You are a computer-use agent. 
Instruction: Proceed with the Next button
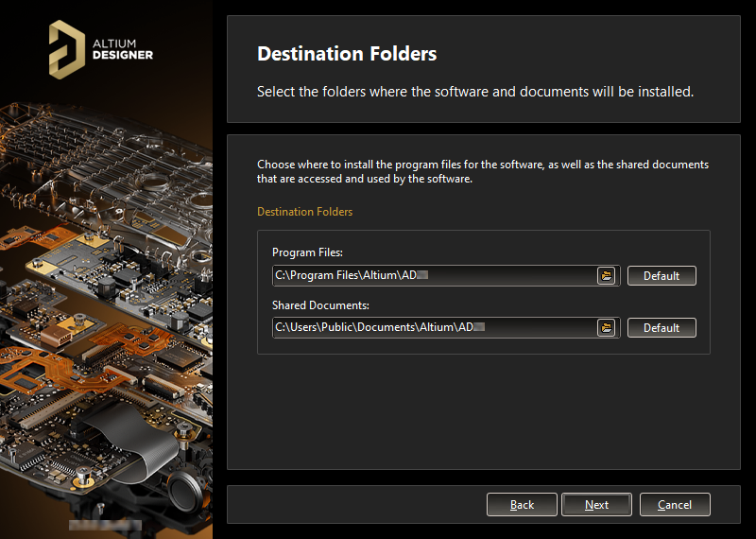[597, 505]
